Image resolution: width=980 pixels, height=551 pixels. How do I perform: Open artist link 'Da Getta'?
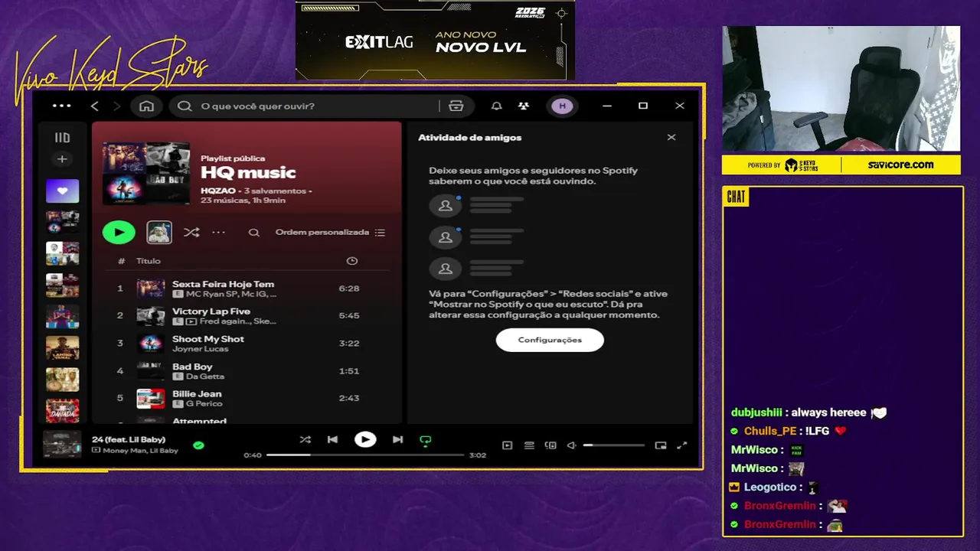pos(205,377)
